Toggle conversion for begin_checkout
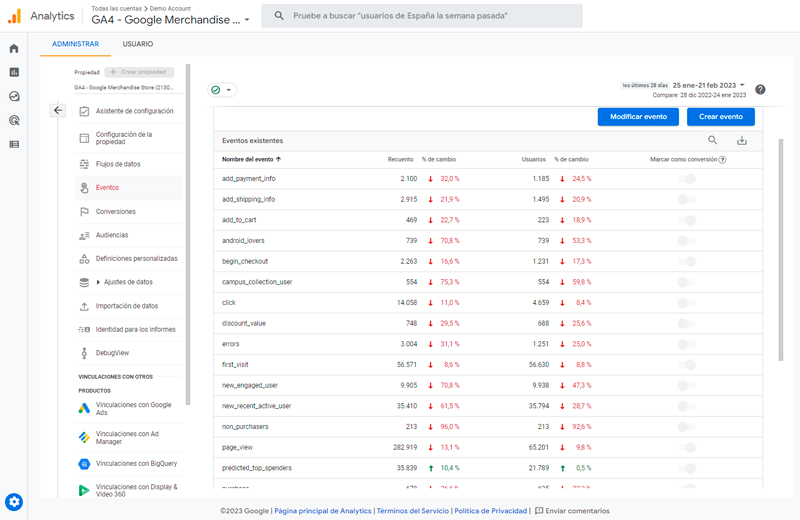 (x=687, y=261)
